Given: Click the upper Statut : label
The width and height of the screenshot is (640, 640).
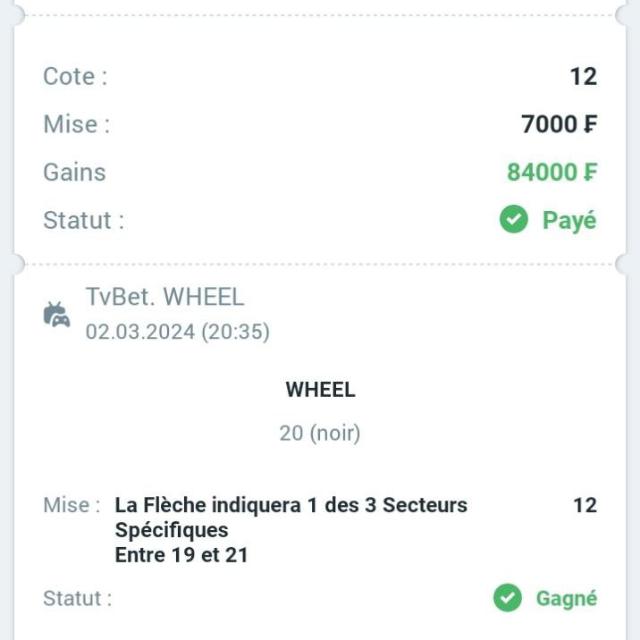Looking at the screenshot, I should [84, 220].
